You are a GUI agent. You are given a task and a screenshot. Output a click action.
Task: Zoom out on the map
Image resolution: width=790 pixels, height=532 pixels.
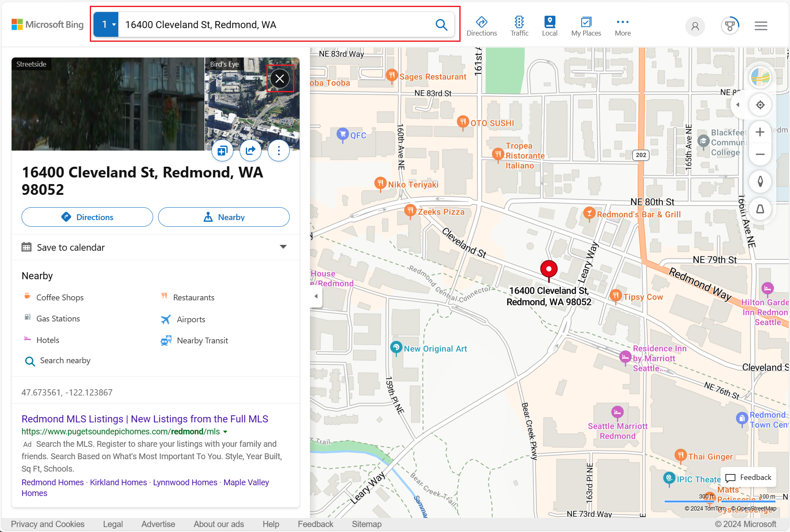tap(760, 154)
